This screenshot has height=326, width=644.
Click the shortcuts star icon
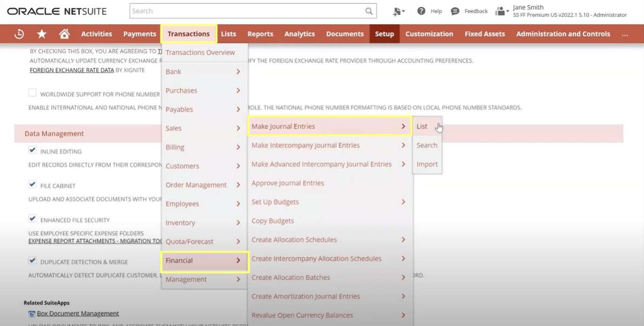click(42, 33)
